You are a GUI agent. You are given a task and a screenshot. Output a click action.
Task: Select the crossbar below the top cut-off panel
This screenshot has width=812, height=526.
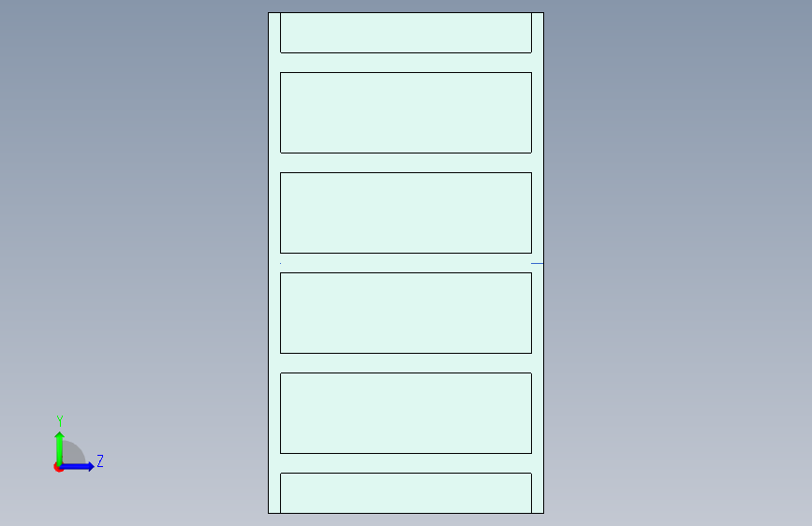pyautogui.click(x=406, y=63)
